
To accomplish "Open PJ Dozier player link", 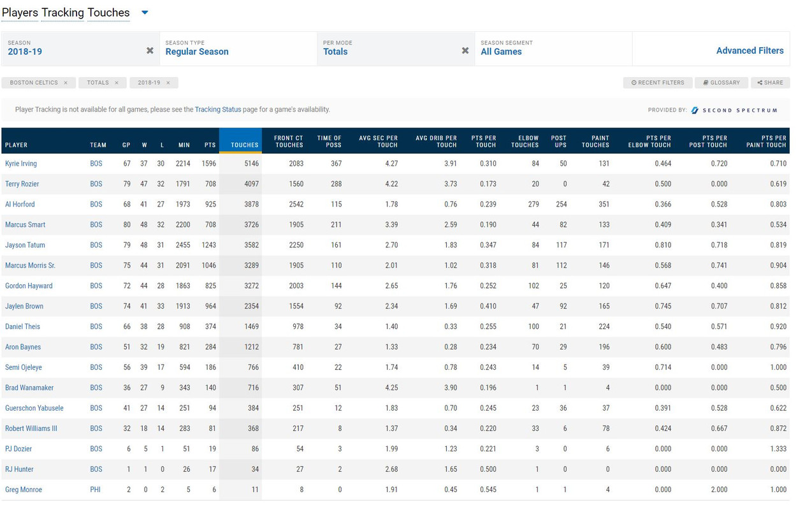I will point(18,449).
